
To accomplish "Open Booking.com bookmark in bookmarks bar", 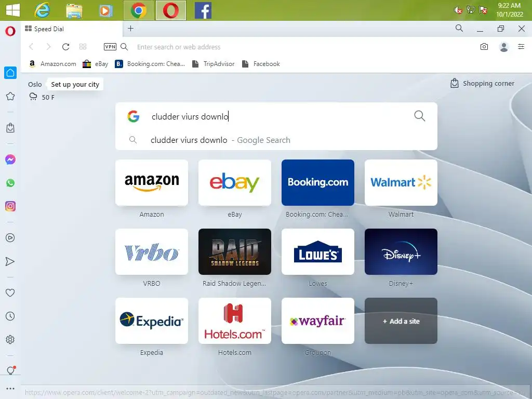I will pos(150,64).
